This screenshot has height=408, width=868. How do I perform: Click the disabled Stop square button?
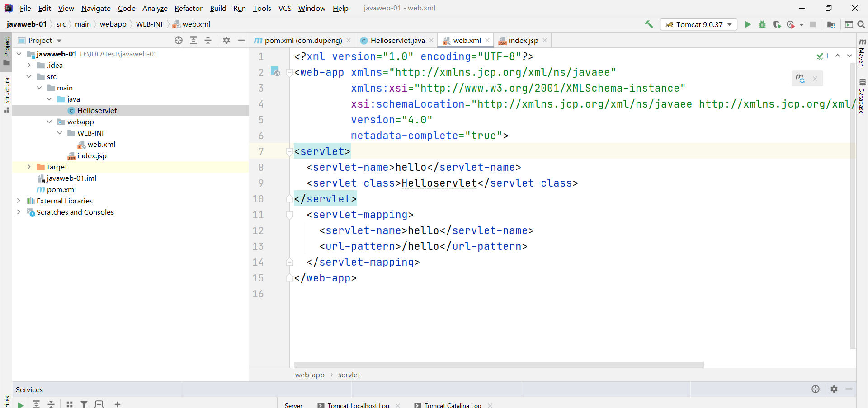tap(813, 24)
